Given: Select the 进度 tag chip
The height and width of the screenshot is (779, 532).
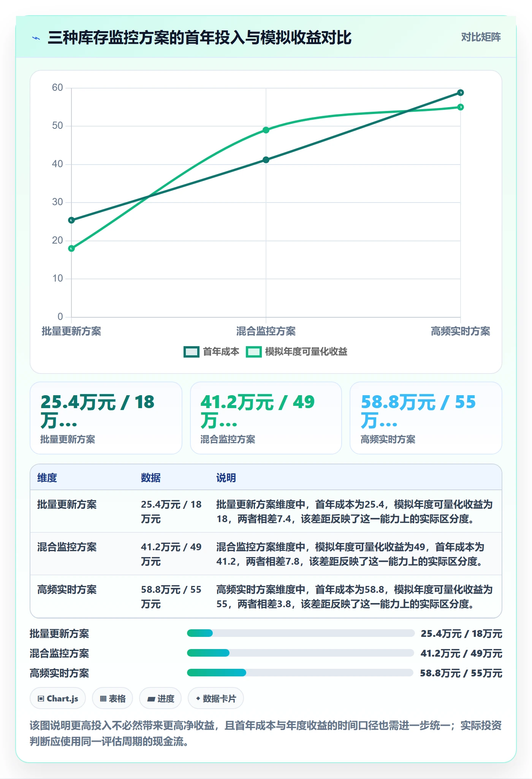Looking at the screenshot, I should click(160, 698).
